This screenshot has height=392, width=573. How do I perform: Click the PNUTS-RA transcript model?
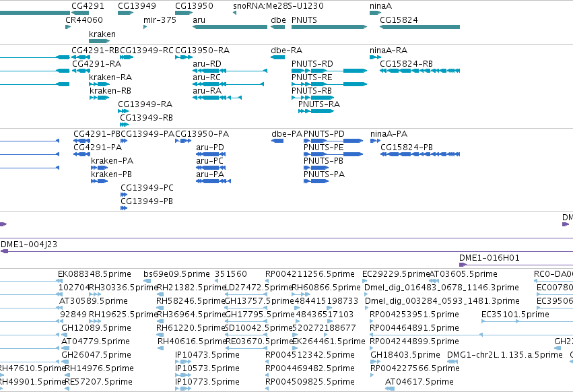316,111
